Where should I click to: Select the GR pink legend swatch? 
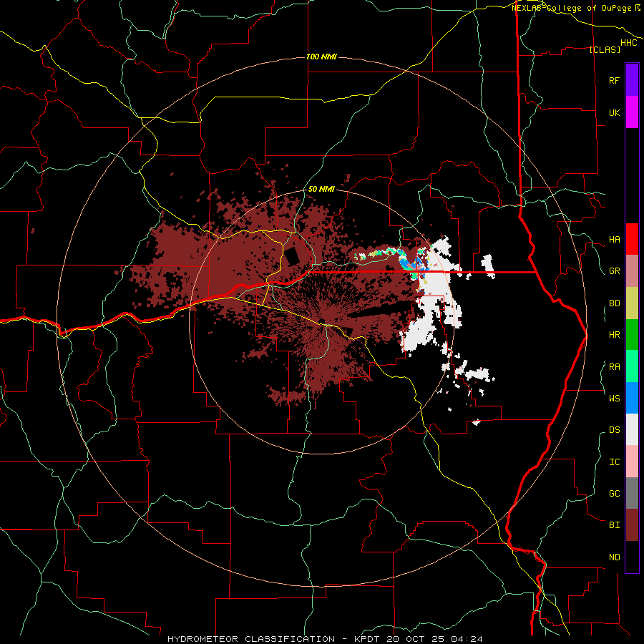(x=632, y=271)
